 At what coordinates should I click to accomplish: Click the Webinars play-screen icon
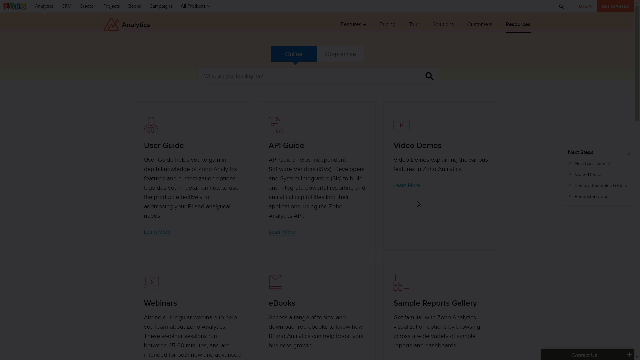151,282
